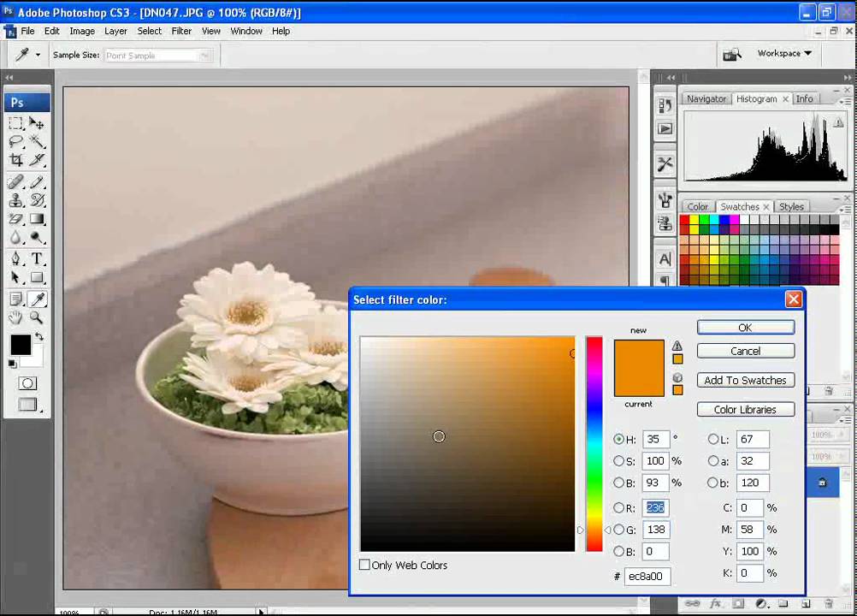Select the R red radio button

tap(618, 508)
